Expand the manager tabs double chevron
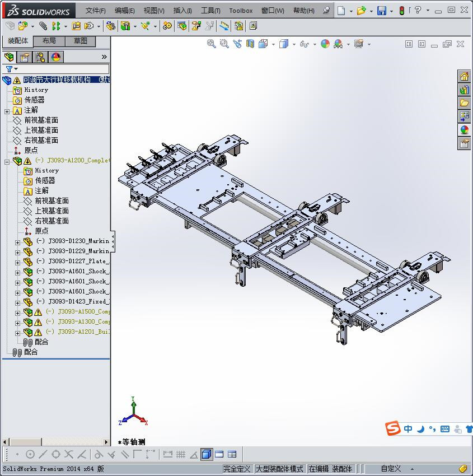 104,57
